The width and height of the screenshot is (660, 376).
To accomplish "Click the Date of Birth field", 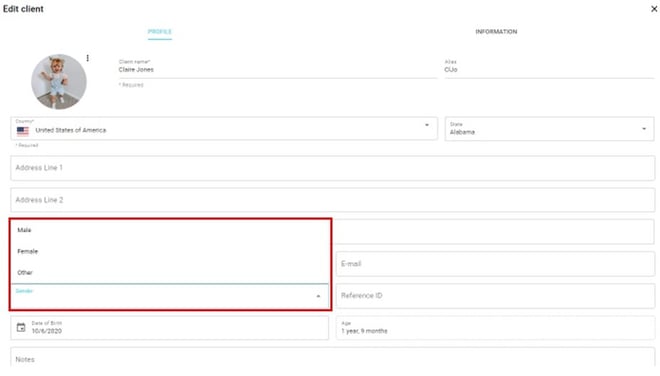I will tap(170, 328).
